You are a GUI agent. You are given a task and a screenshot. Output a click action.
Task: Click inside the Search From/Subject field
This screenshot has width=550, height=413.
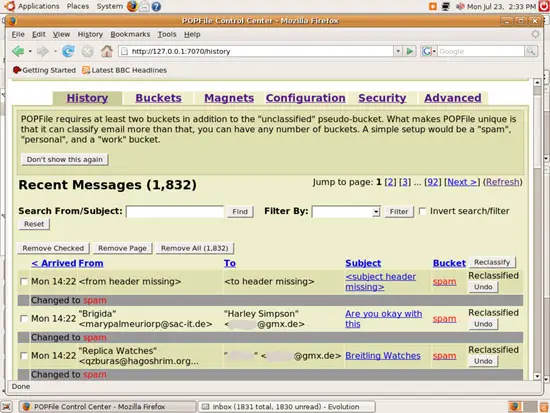coord(175,212)
